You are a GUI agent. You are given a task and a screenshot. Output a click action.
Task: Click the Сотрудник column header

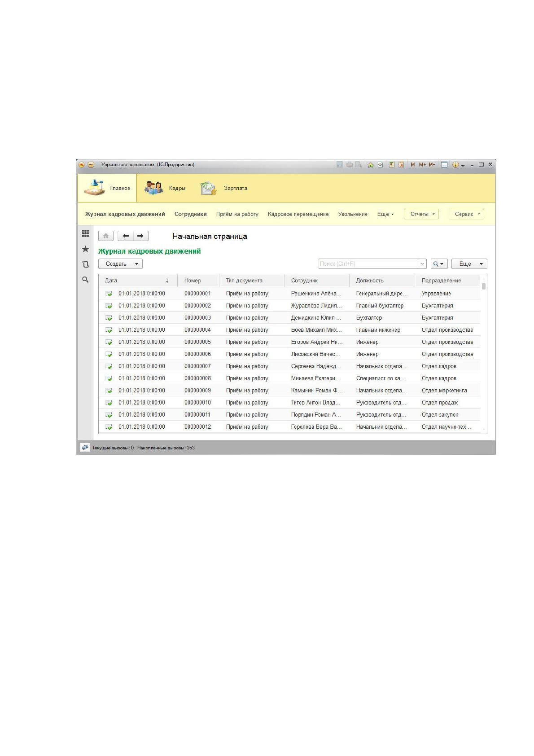pyautogui.click(x=317, y=281)
